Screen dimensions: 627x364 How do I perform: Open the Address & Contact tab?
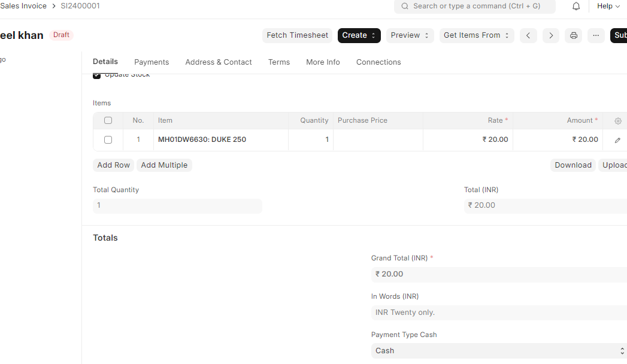point(219,62)
